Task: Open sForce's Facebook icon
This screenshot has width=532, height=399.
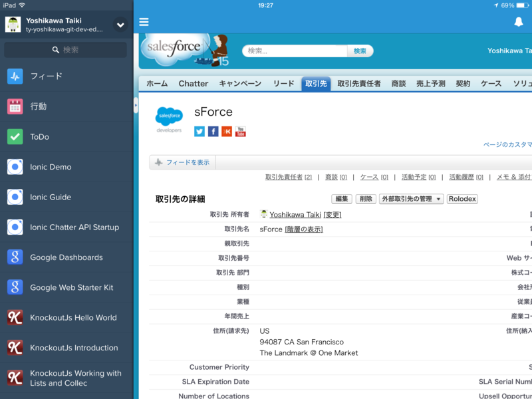Action: 212,131
